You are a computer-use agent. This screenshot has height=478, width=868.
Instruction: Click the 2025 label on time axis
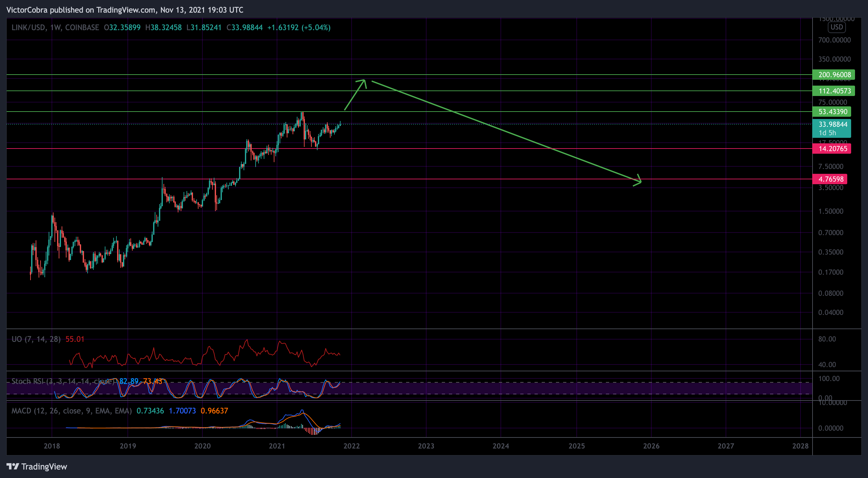577,446
